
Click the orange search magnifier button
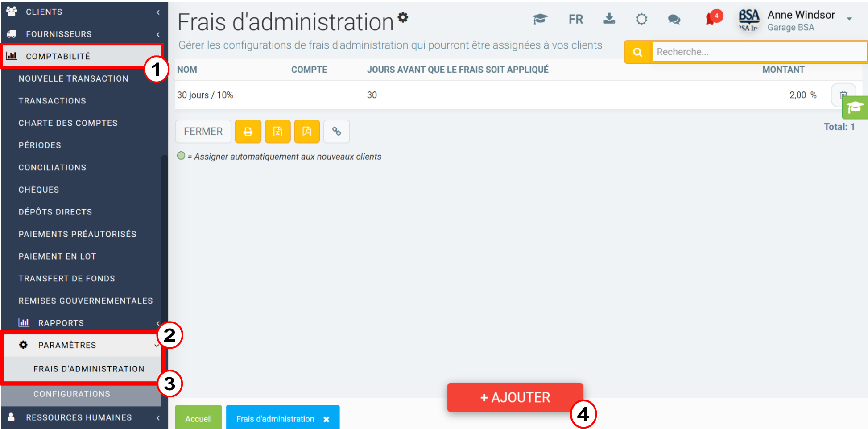point(638,52)
